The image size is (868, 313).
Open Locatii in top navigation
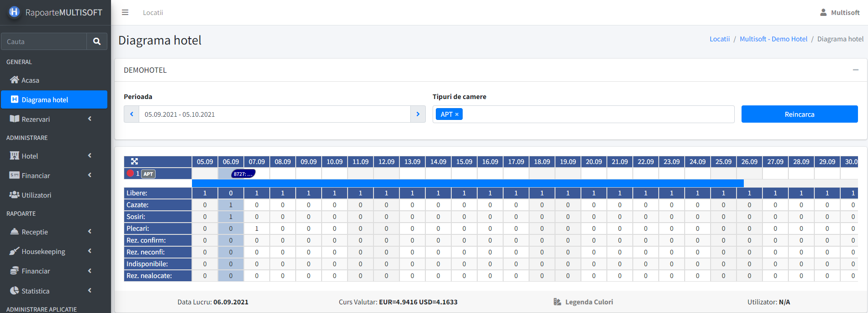[x=153, y=13]
